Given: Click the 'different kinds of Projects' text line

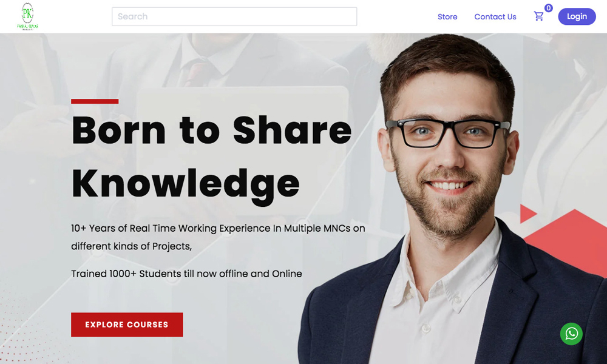Looking at the screenshot, I should click(x=132, y=246).
